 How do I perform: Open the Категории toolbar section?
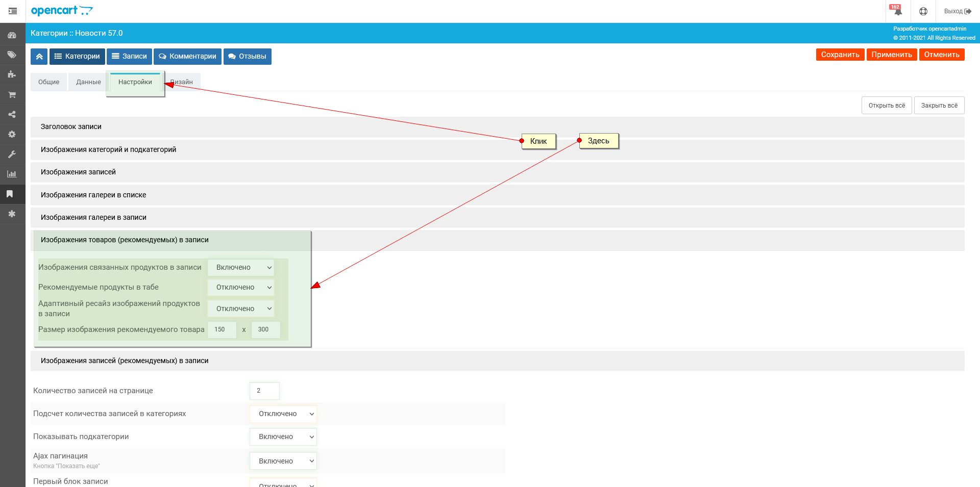pyautogui.click(x=77, y=57)
